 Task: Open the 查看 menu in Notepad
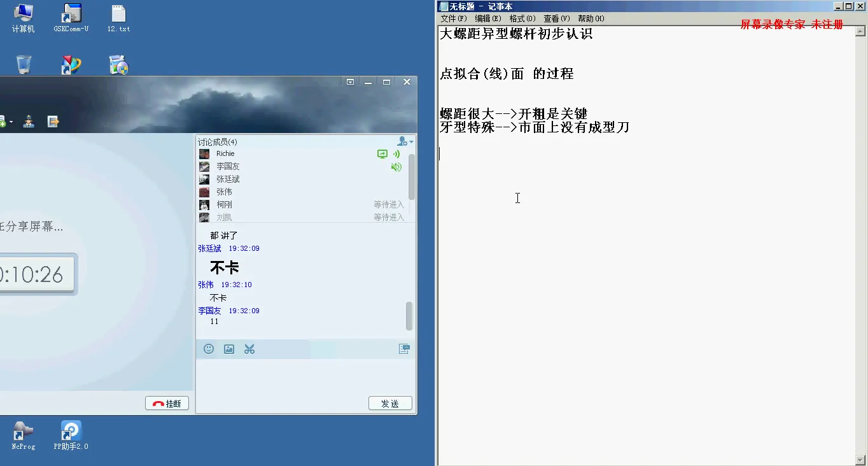(x=556, y=18)
